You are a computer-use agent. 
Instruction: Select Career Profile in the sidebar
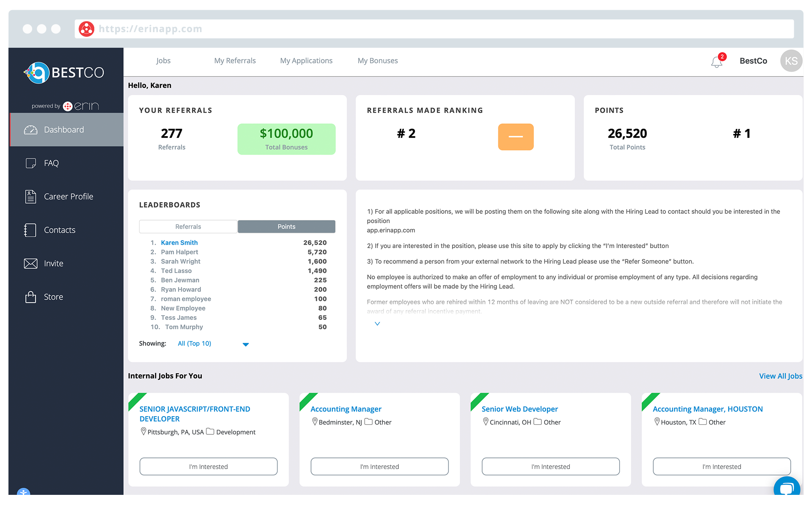[x=66, y=197]
